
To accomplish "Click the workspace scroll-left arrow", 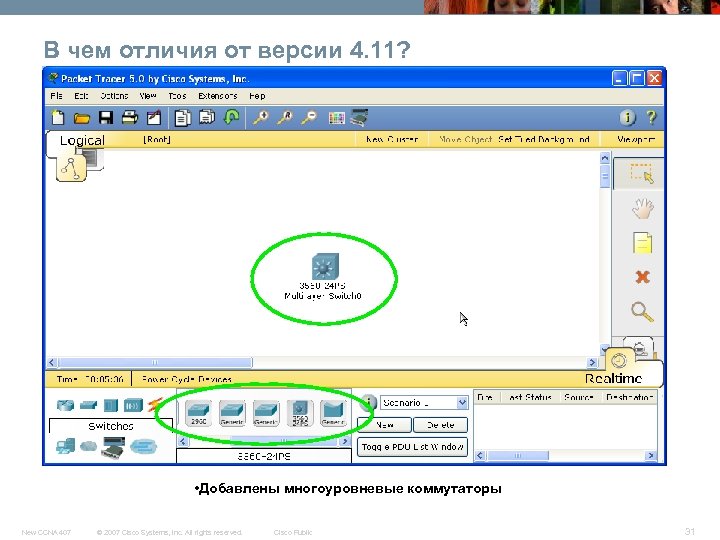I will coord(51,362).
